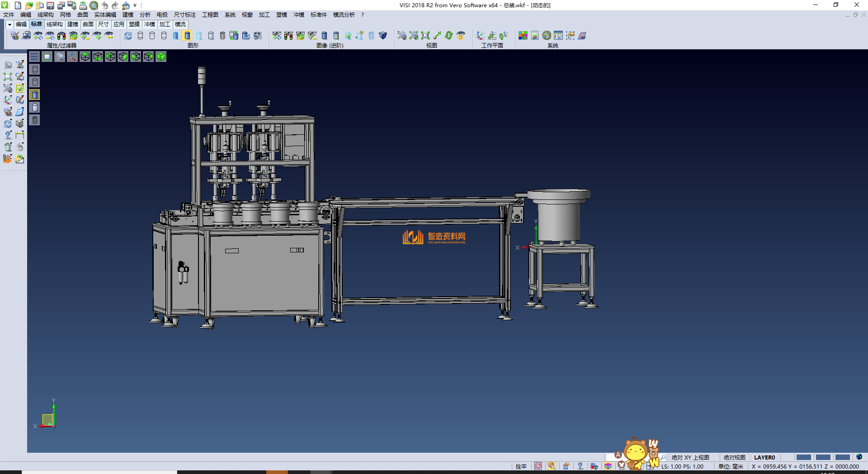Click the zoom-to-fit icon in viewport bar
Screen dimensions: 868x474
[47, 57]
